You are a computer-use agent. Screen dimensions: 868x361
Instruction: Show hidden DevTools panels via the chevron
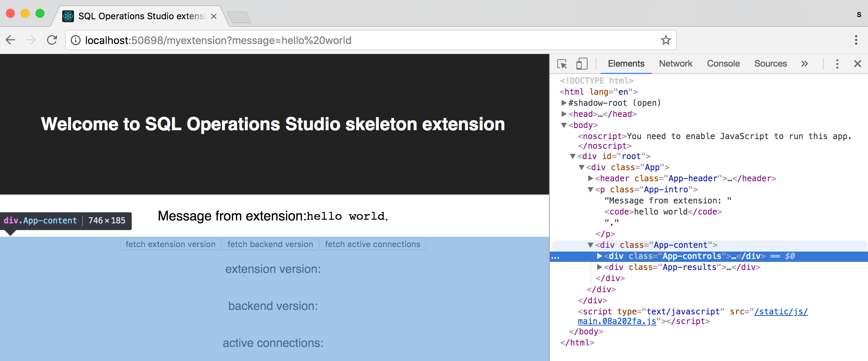pos(804,63)
